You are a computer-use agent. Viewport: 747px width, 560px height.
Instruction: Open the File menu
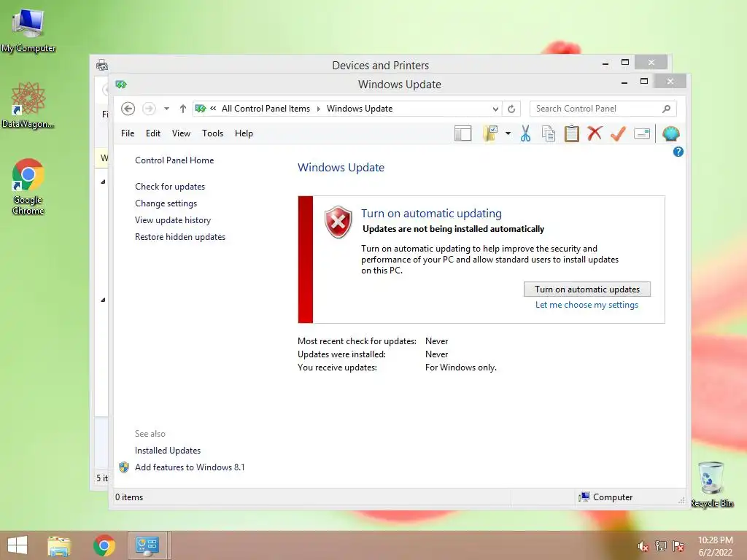click(128, 133)
